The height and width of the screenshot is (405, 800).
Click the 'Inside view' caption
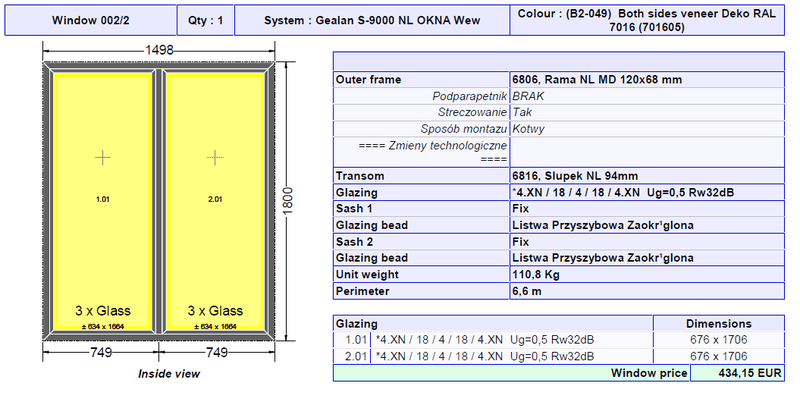click(169, 374)
